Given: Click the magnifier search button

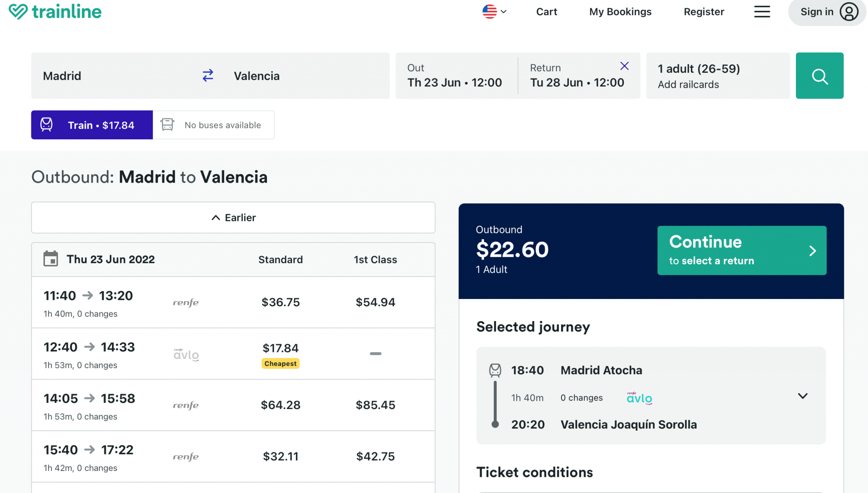Looking at the screenshot, I should (x=819, y=76).
